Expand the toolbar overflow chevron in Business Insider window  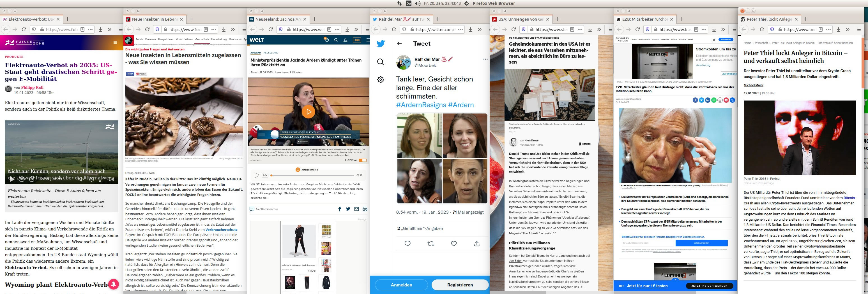pyautogui.click(x=723, y=30)
